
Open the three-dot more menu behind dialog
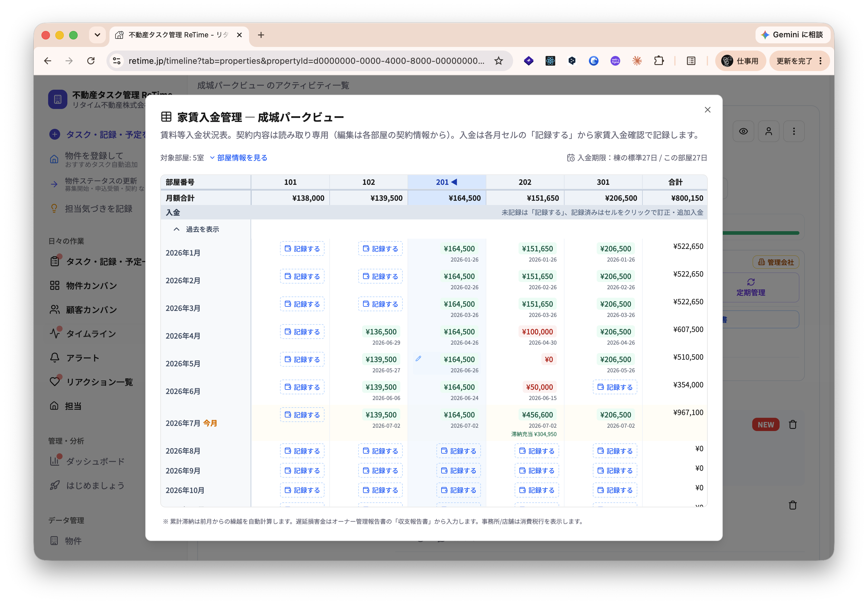click(x=794, y=131)
